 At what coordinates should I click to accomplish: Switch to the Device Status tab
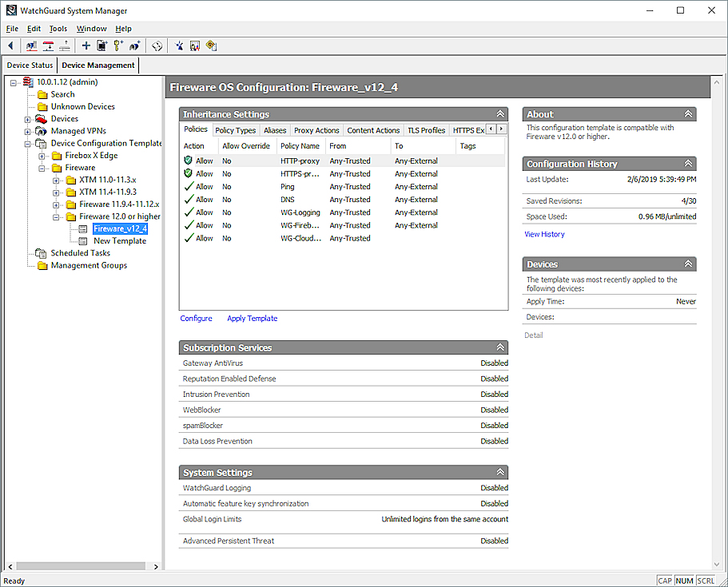coord(30,65)
